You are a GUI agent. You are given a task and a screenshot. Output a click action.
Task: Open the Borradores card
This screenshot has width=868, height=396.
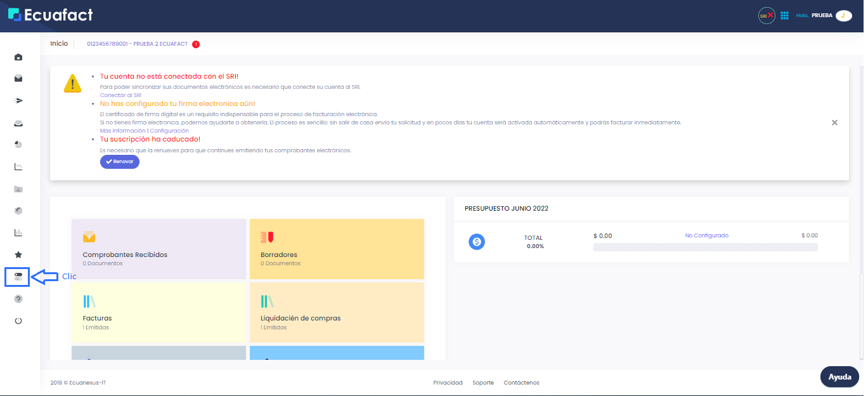(337, 249)
